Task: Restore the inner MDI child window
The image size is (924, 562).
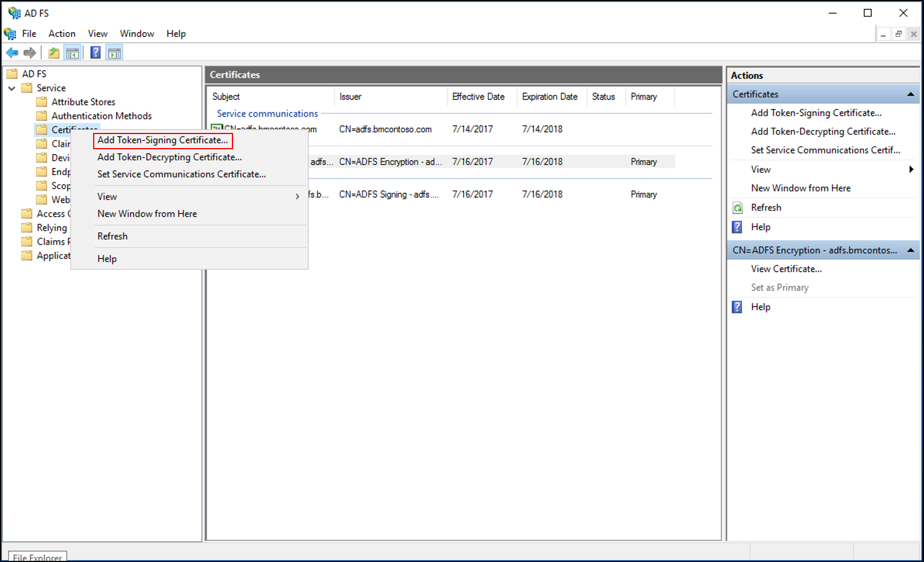Action: (898, 35)
